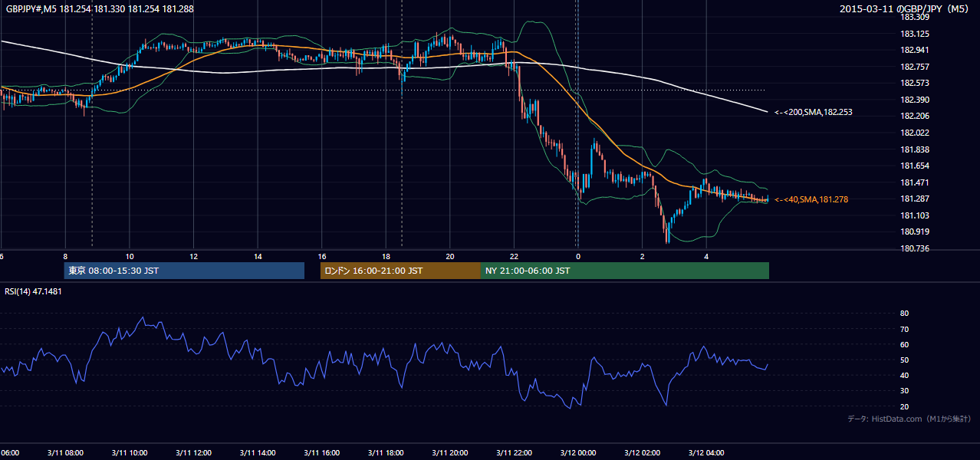Click RSI scale value 80
Image resolution: width=980 pixels, height=460 pixels.
click(x=905, y=314)
